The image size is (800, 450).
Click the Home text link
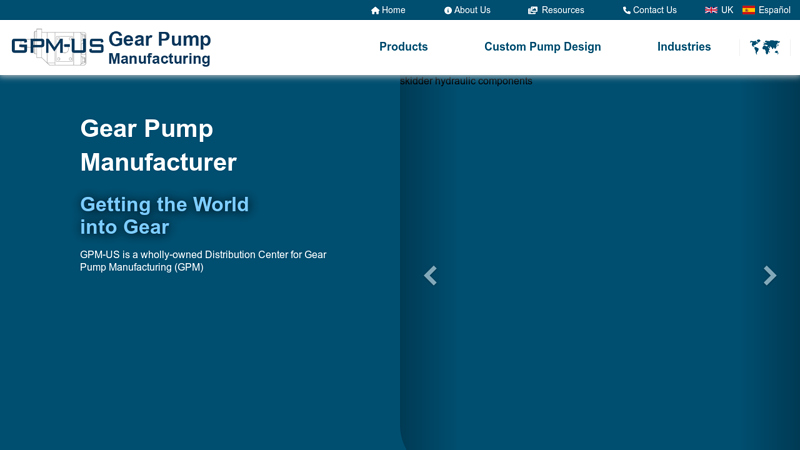pyautogui.click(x=394, y=10)
